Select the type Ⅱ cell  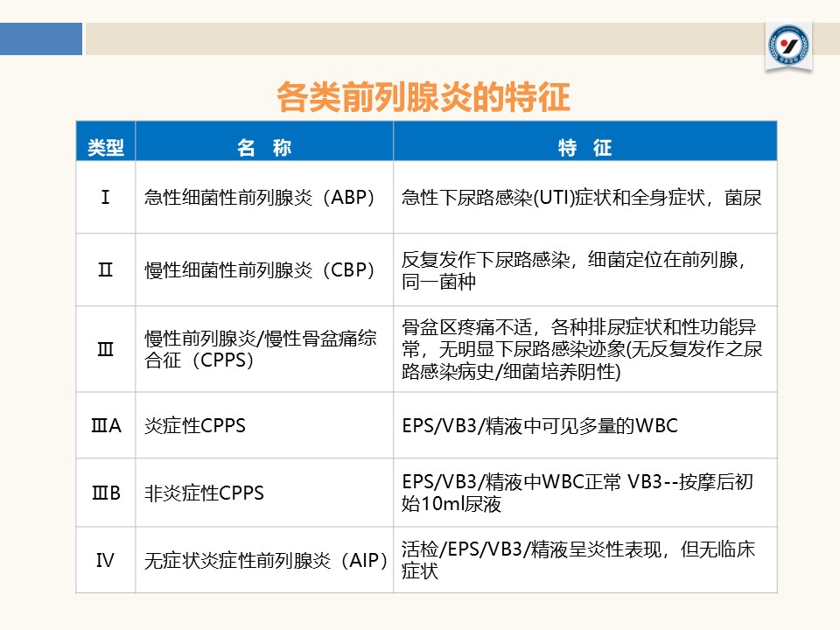point(106,270)
